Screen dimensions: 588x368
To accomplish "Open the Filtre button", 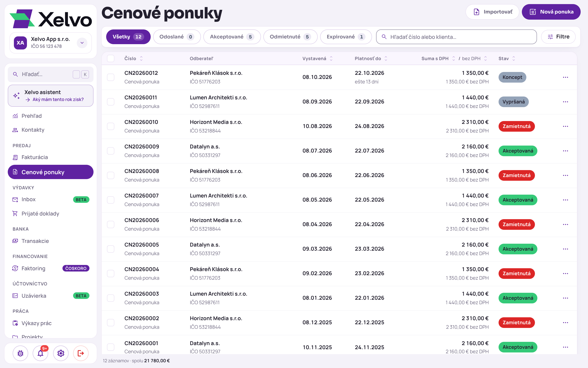I will (x=558, y=37).
